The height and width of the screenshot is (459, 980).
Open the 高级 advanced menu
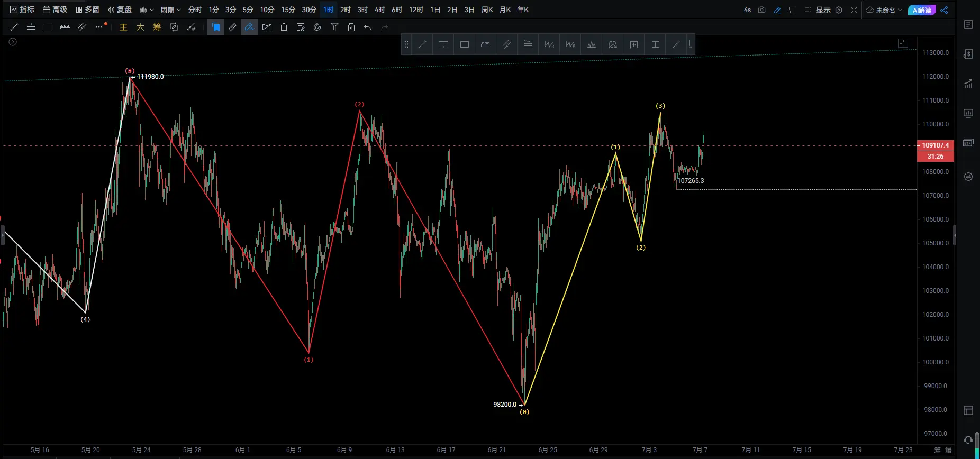tap(55, 10)
